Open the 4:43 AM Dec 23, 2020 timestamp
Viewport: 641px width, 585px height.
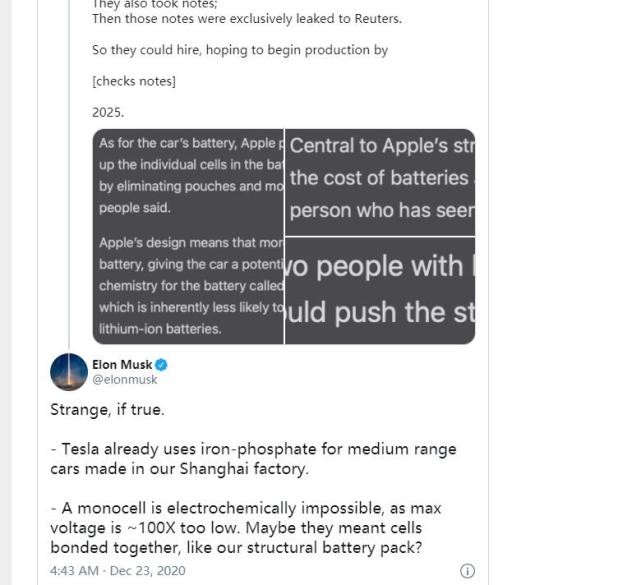118,571
